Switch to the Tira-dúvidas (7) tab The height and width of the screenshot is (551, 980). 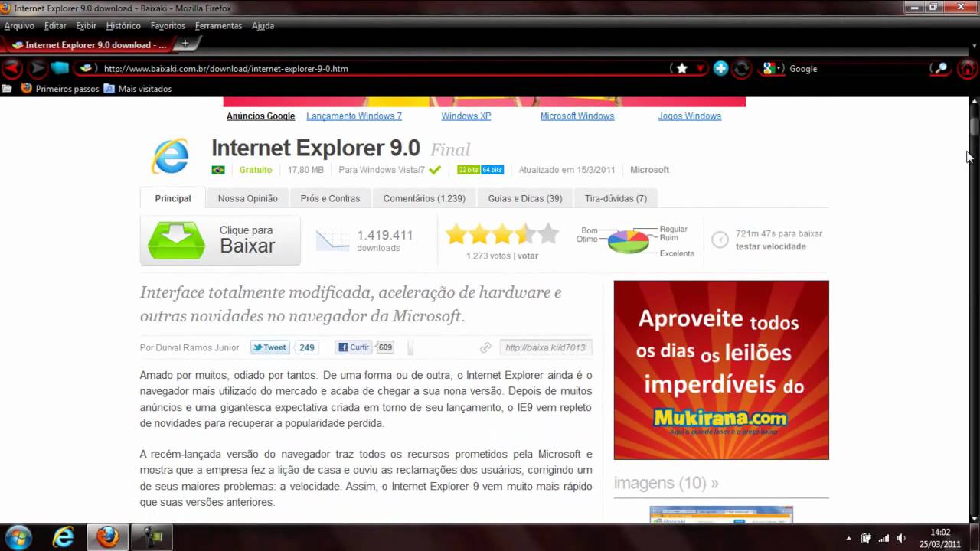616,198
